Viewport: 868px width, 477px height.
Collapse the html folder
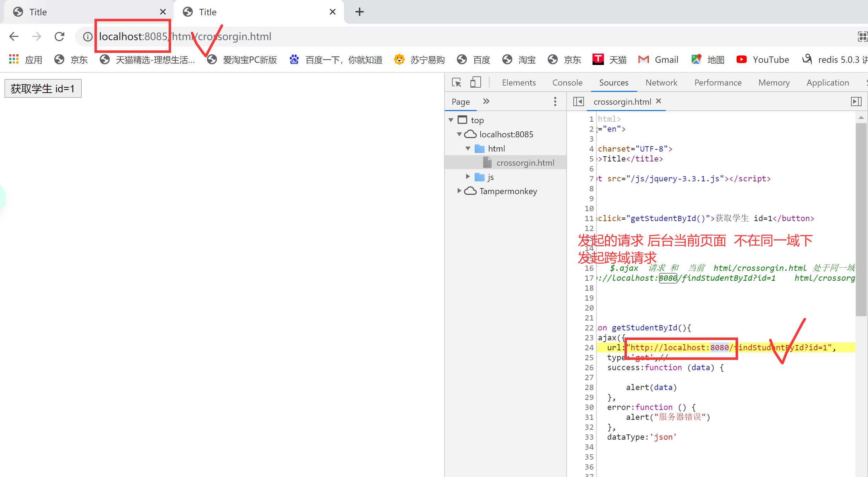pos(468,148)
